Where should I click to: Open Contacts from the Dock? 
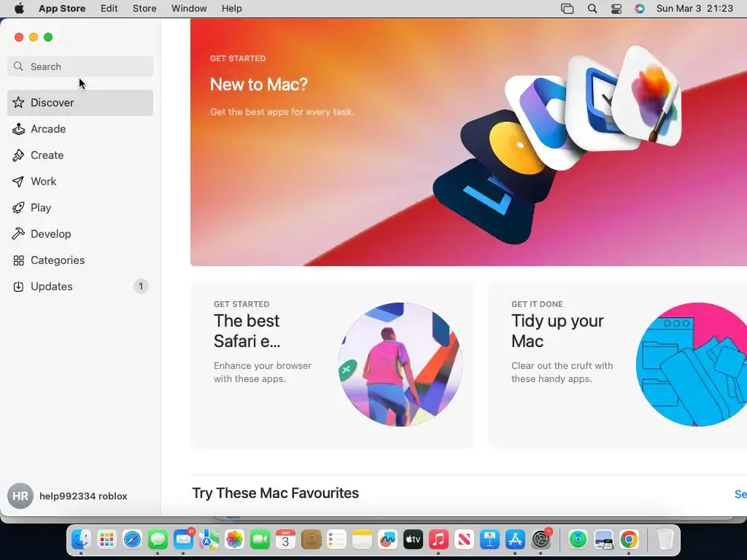311,540
